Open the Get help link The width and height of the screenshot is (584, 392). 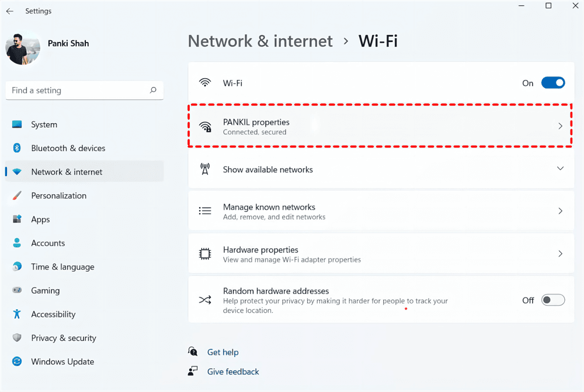(x=223, y=352)
